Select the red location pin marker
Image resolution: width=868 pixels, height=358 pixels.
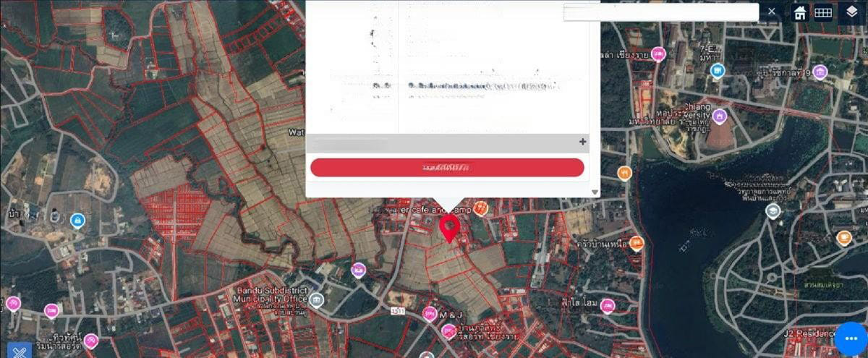tap(449, 227)
